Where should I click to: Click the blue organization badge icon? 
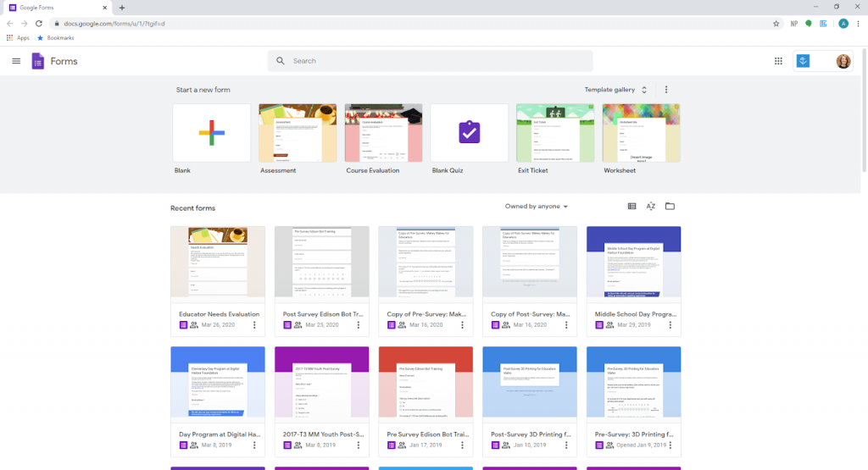coord(804,61)
